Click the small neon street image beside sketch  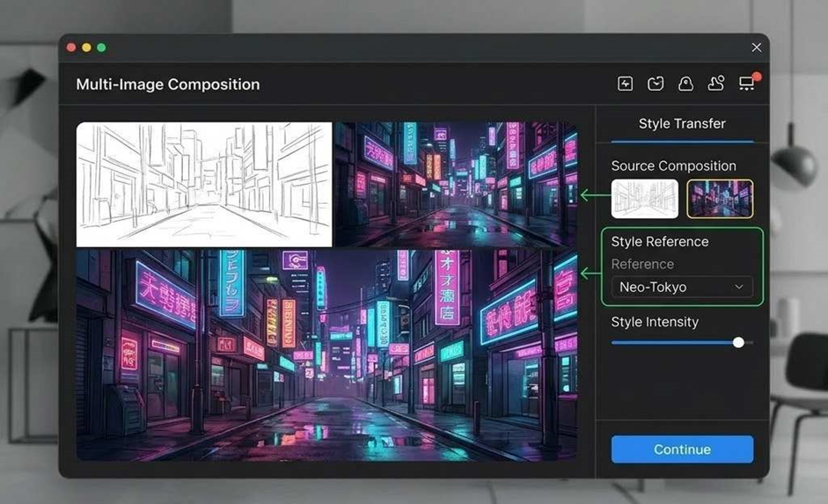(456, 185)
